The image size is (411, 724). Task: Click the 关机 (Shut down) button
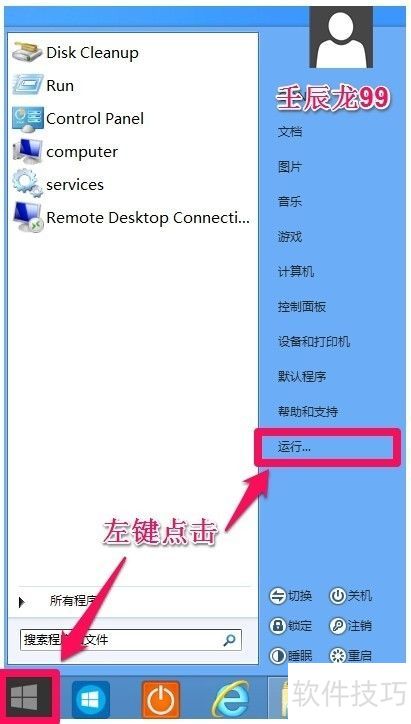click(351, 596)
